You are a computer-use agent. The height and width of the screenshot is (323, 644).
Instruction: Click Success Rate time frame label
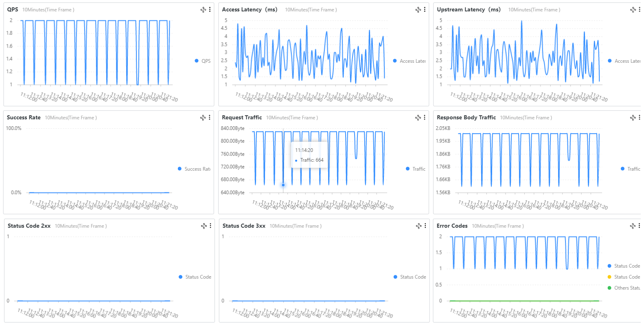[71, 118]
